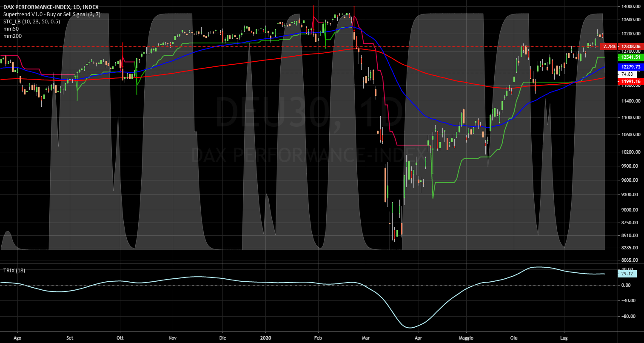This screenshot has height=343, width=644.
Task: Click the 10200.00 price axis tick
Action: point(631,152)
